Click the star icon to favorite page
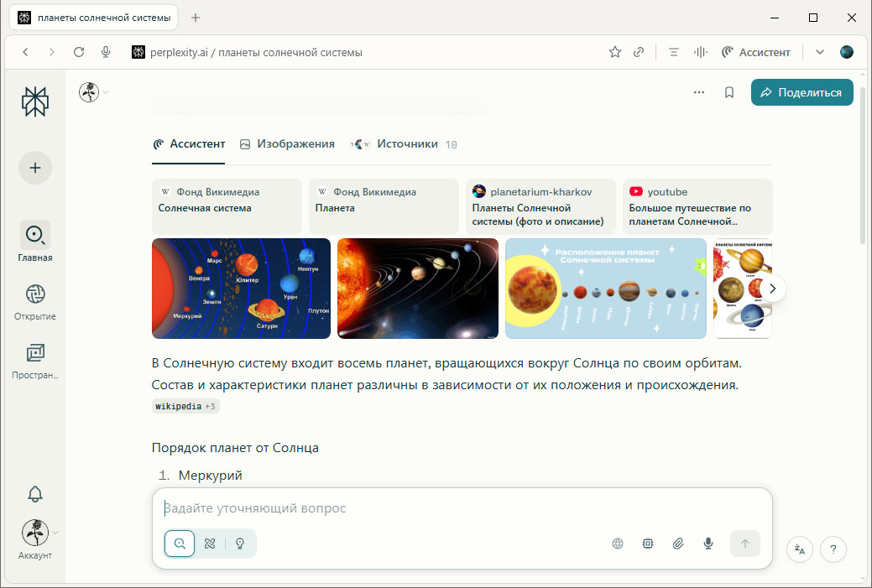 pyautogui.click(x=615, y=52)
